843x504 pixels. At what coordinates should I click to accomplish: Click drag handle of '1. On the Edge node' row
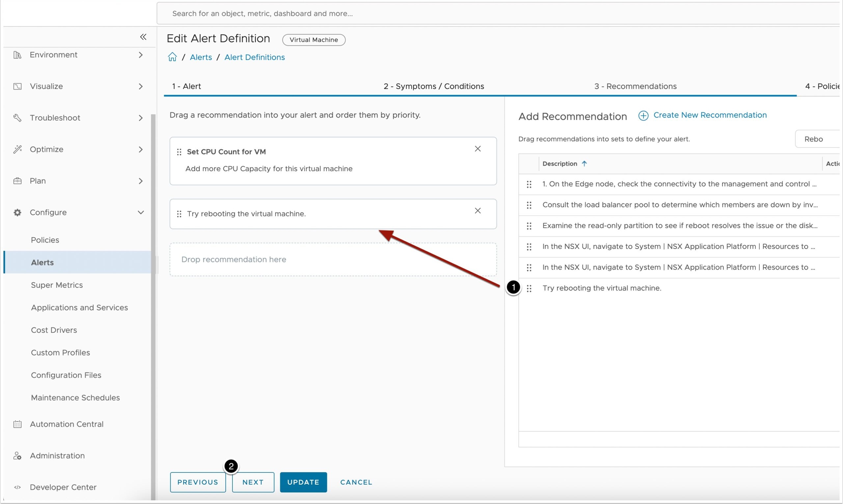529,184
